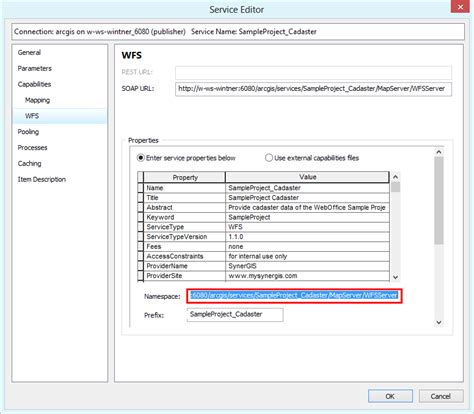The image size is (474, 414).
Task: Click the AccessConstraints value 'for internal use only'
Action: [x=307, y=256]
